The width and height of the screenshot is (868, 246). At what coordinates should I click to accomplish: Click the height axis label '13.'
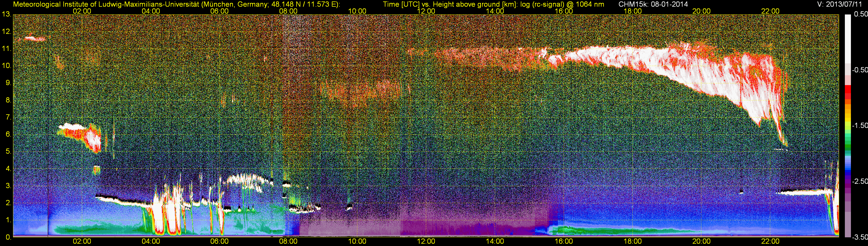6,14
